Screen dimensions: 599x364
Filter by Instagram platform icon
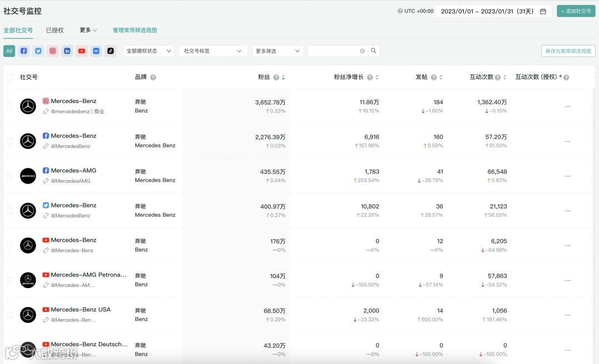tap(53, 51)
